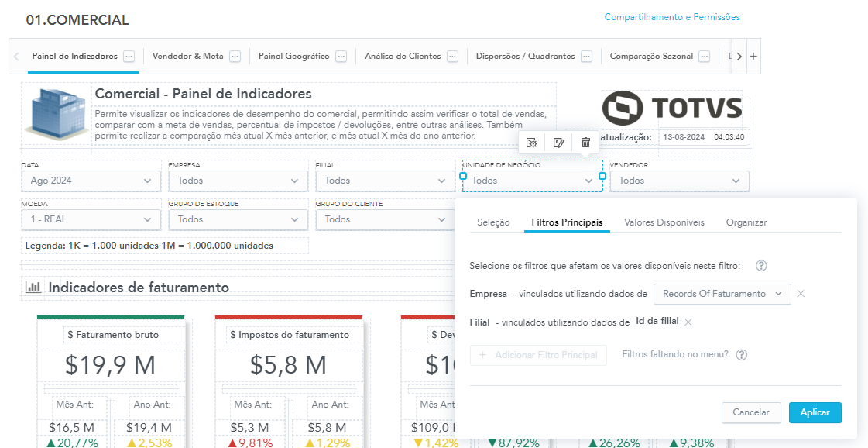This screenshot has height=448, width=868.
Task: Open filter settings gear icon
Action: click(x=531, y=143)
